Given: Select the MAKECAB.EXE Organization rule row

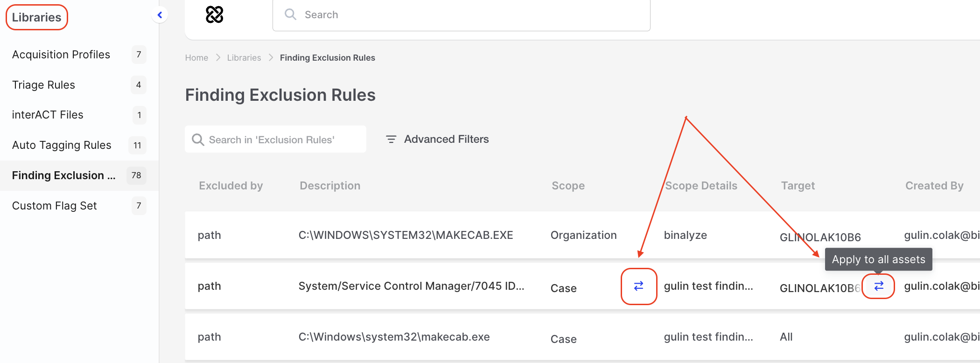Looking at the screenshot, I should [406, 235].
